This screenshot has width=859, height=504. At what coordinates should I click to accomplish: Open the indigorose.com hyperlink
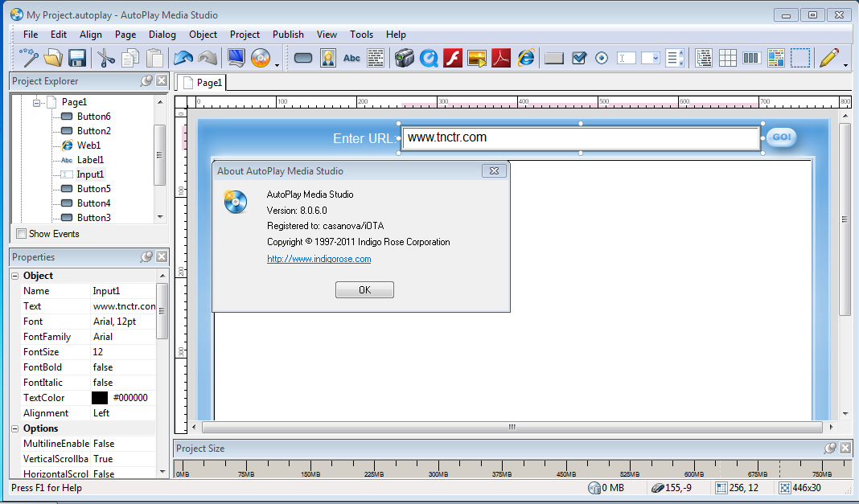(319, 259)
